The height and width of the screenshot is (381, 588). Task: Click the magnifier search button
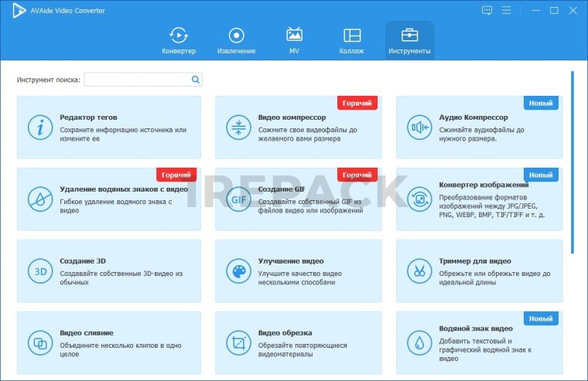click(196, 80)
